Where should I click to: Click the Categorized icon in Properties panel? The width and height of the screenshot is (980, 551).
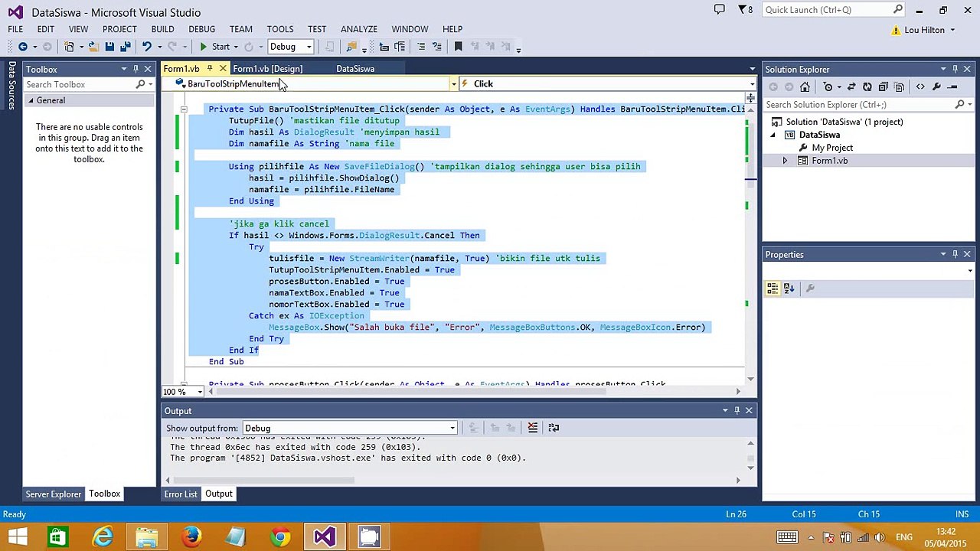click(773, 289)
